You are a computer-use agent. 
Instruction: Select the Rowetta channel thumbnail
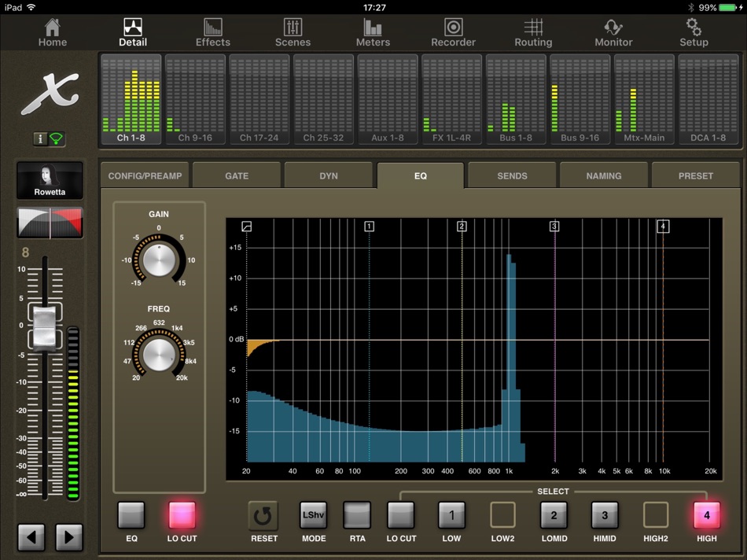click(50, 179)
